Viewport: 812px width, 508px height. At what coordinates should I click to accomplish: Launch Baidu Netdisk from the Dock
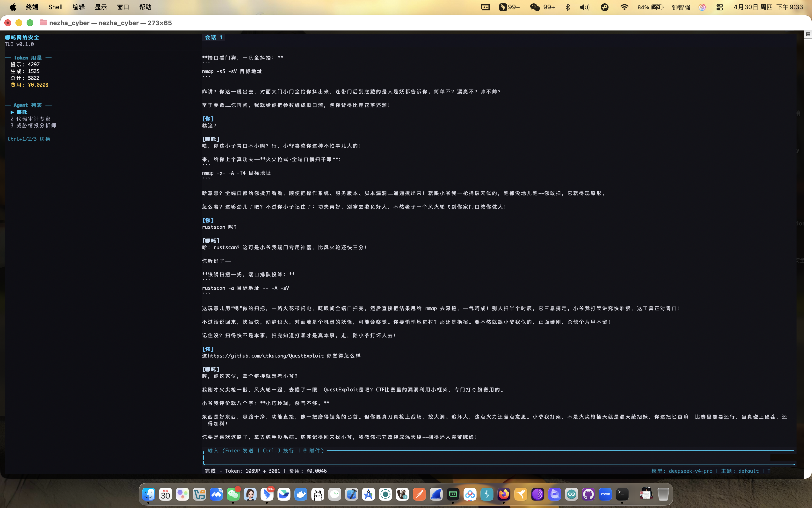(x=470, y=494)
